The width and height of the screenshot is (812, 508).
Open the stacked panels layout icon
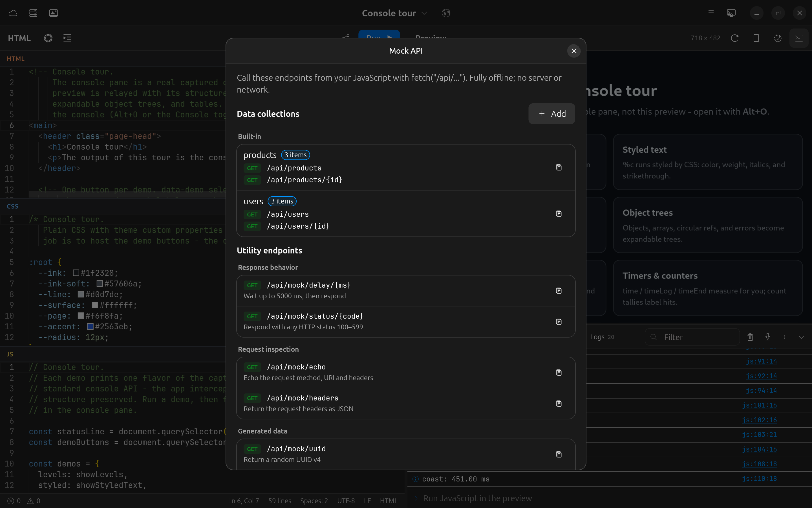point(33,13)
